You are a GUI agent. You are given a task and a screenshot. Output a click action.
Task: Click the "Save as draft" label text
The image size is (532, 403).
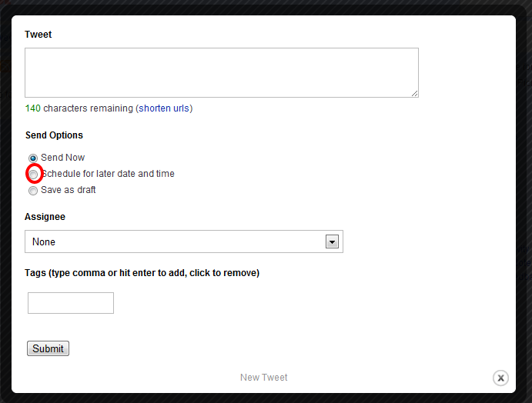(69, 190)
